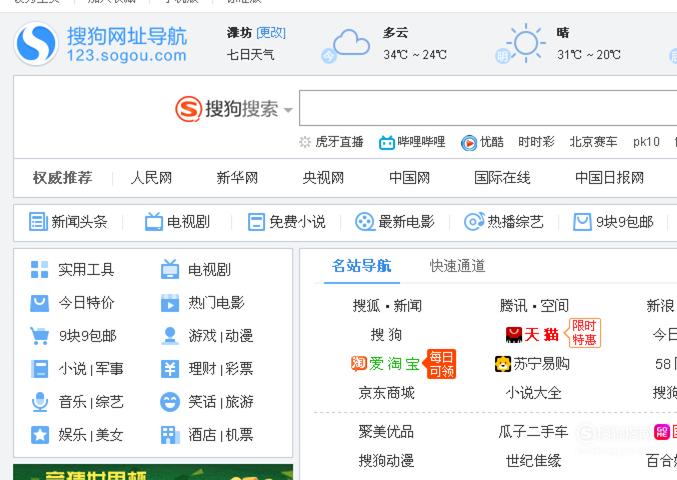Click the Sogou navigation logo icon
This screenshot has height=480, width=677.
click(36, 44)
